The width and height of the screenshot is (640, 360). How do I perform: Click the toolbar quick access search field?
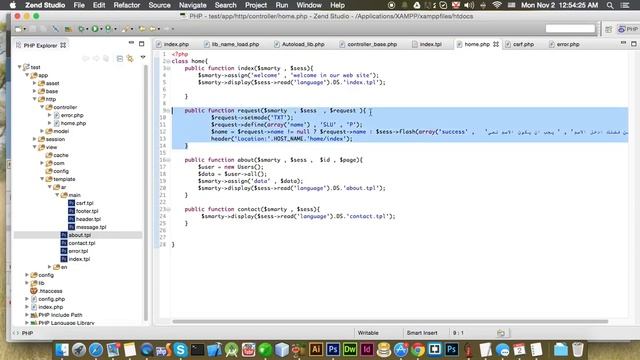pyautogui.click(x=570, y=29)
